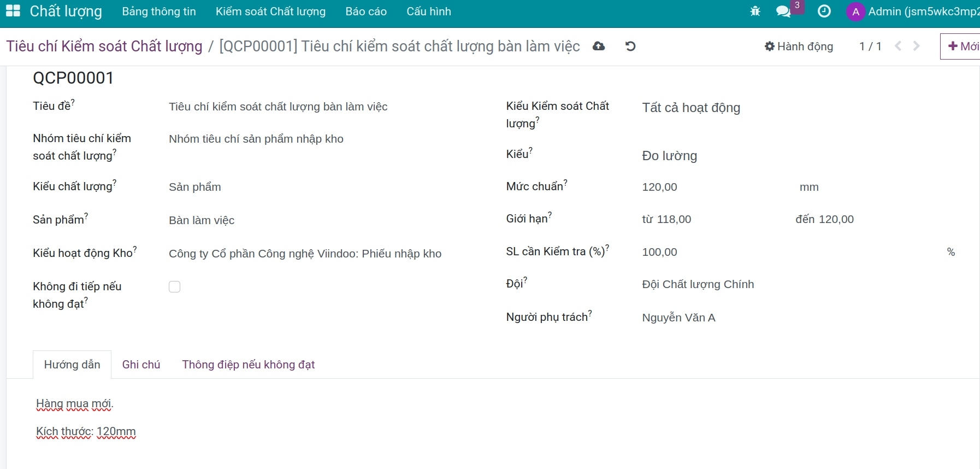Go to previous record arrow
Screen dimensions: 980x469
898,46
